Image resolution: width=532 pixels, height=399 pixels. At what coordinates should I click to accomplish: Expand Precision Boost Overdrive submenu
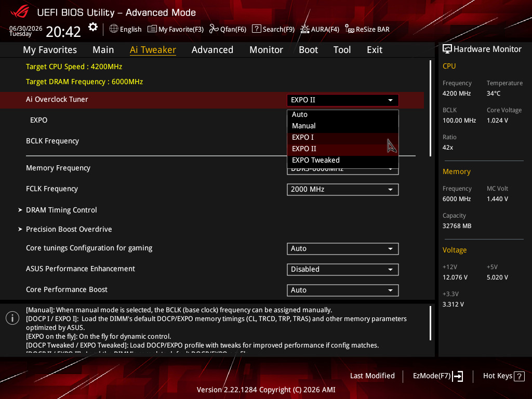[x=69, y=229]
